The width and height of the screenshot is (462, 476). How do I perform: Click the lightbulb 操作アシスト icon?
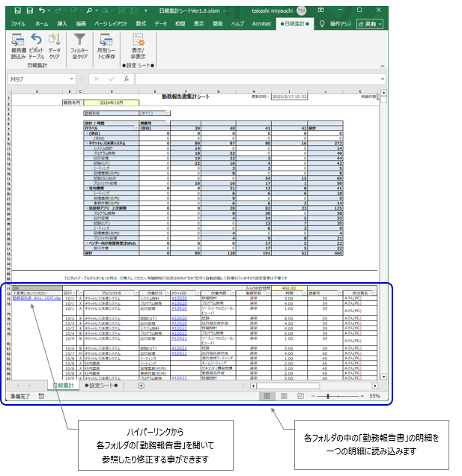click(322, 24)
